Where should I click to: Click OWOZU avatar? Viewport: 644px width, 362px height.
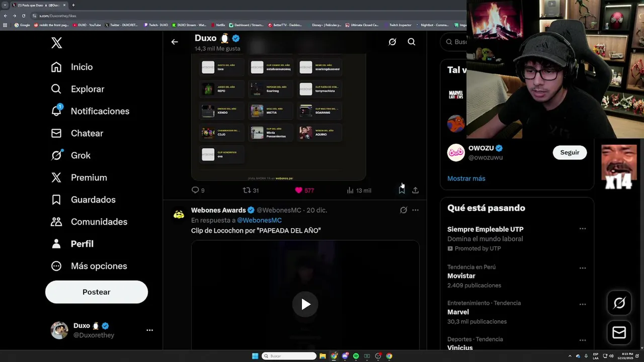[x=456, y=153]
